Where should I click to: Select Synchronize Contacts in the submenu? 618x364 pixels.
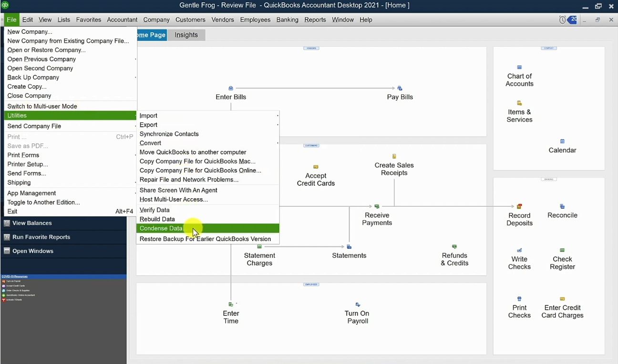coord(208,134)
